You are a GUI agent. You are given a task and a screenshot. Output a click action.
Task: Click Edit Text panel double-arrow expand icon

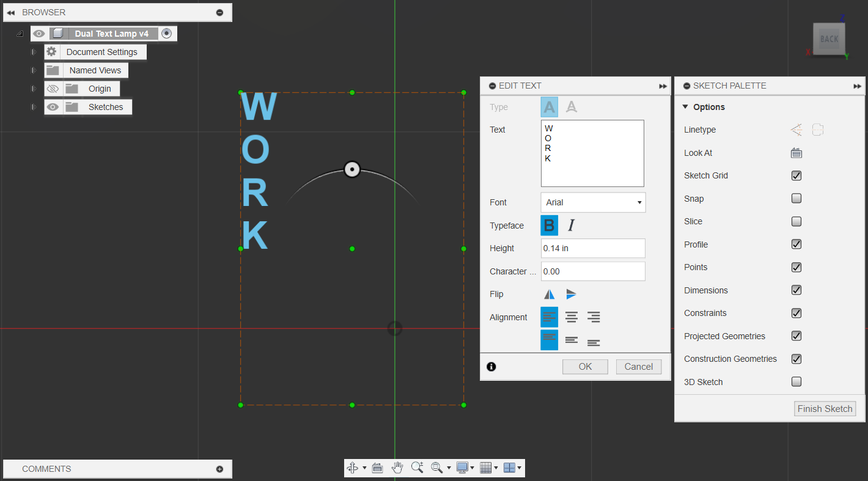663,86
